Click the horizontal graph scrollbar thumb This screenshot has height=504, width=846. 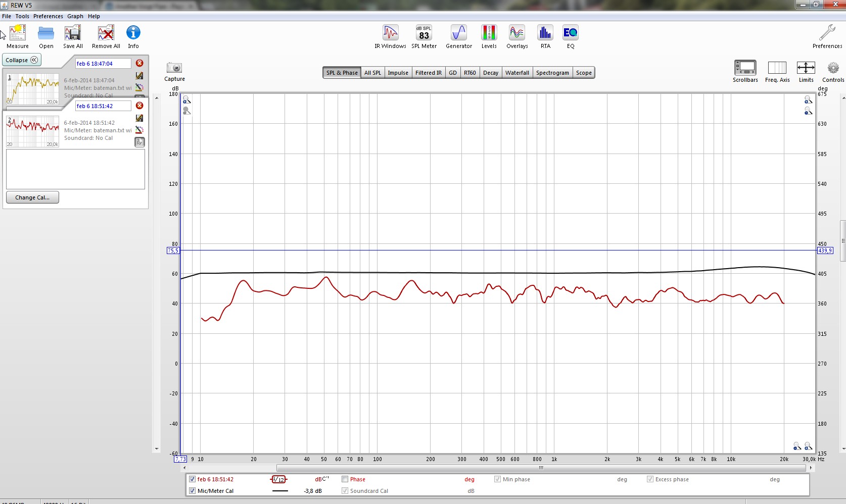tap(541, 468)
